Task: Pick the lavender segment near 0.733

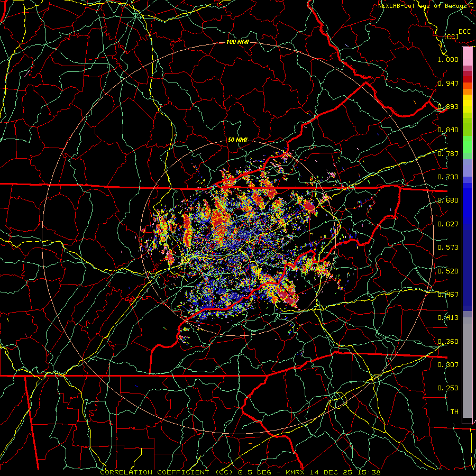Action: point(467,168)
